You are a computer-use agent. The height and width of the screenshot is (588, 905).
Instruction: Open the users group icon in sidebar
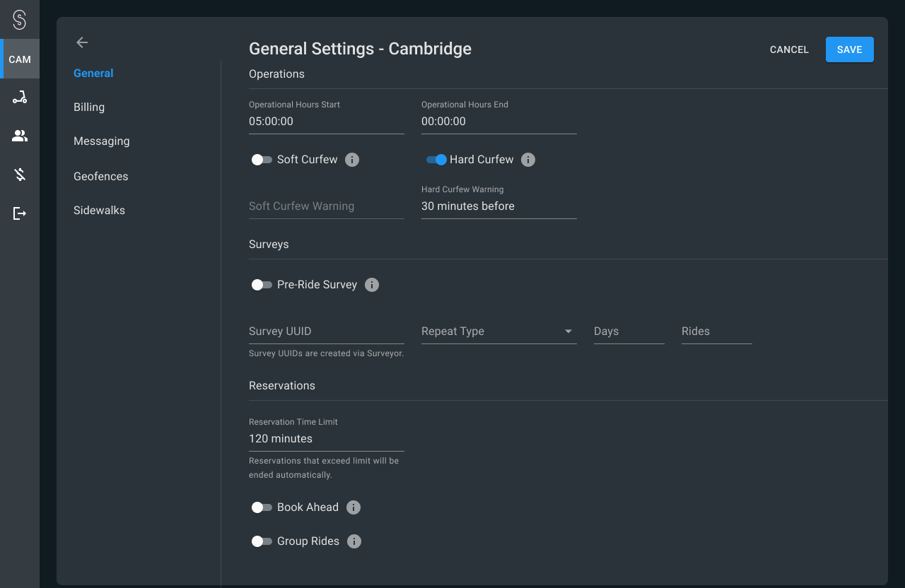[20, 136]
